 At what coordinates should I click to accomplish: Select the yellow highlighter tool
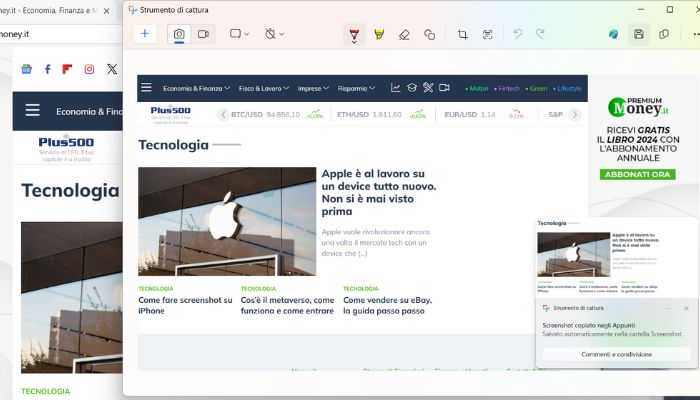click(x=379, y=34)
